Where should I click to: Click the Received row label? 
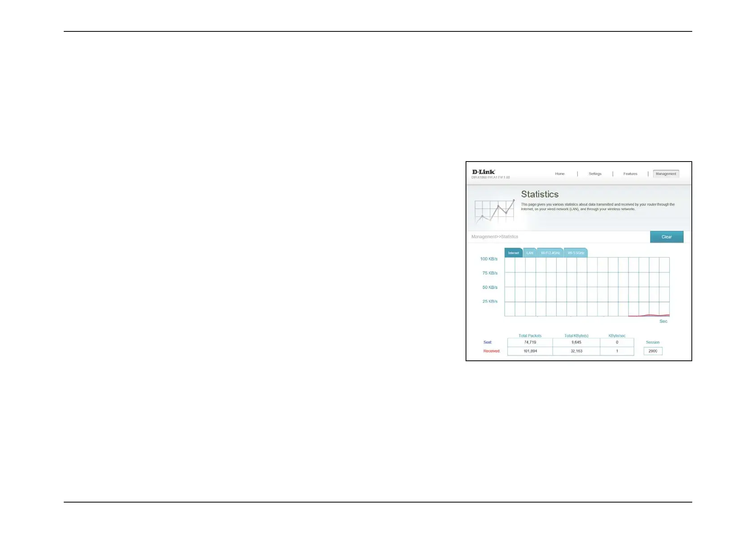(x=492, y=351)
